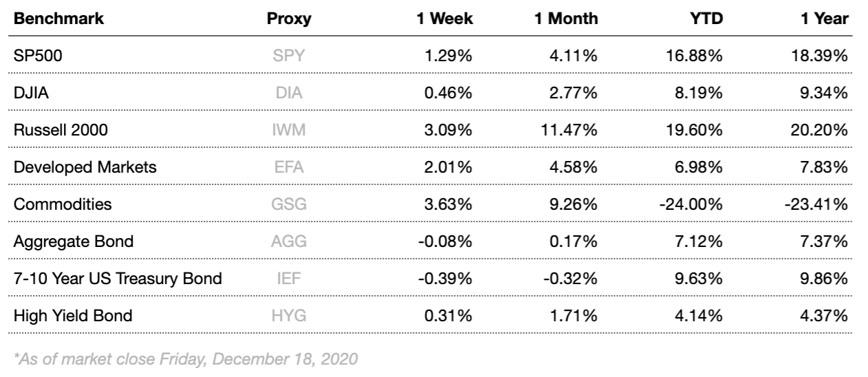This screenshot has height=377, width=868.
Task: Select the SPY proxy ticker
Action: click(289, 56)
